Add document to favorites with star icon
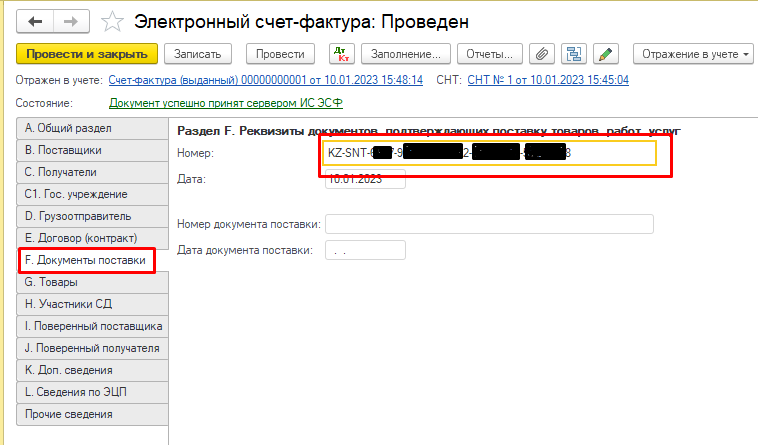The image size is (758, 445). coord(113,21)
